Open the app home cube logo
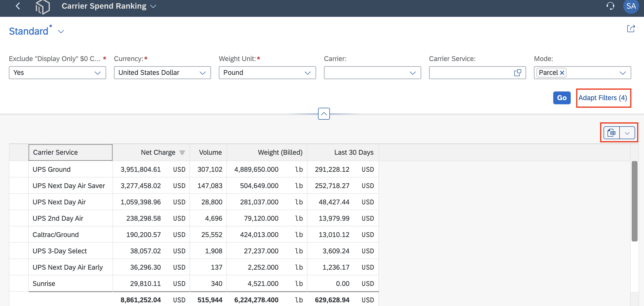 tap(42, 7)
